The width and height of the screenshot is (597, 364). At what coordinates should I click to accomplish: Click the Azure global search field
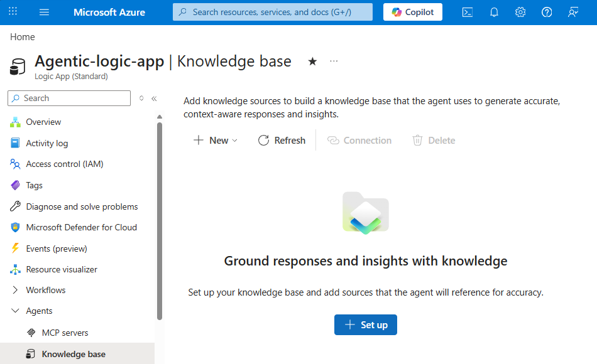tap(273, 12)
